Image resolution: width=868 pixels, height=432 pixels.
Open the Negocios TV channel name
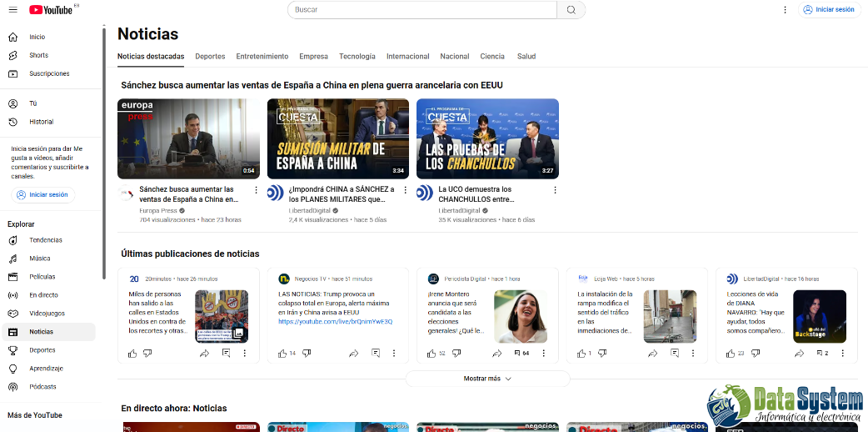pyautogui.click(x=311, y=279)
